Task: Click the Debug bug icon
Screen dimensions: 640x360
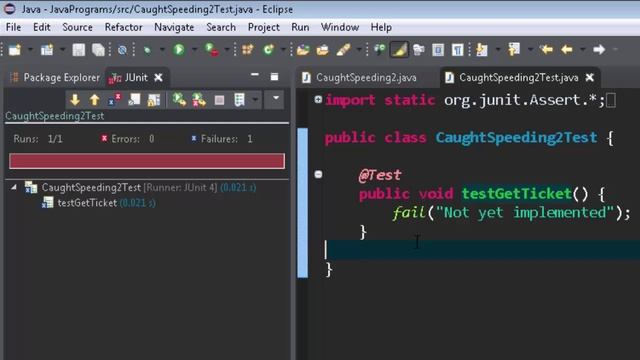Action: pyautogui.click(x=147, y=50)
